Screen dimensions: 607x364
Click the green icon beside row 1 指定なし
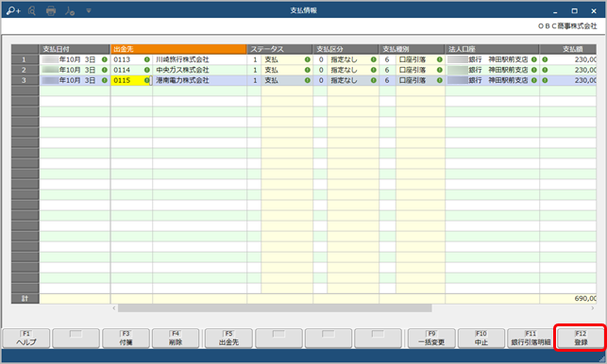(373, 59)
